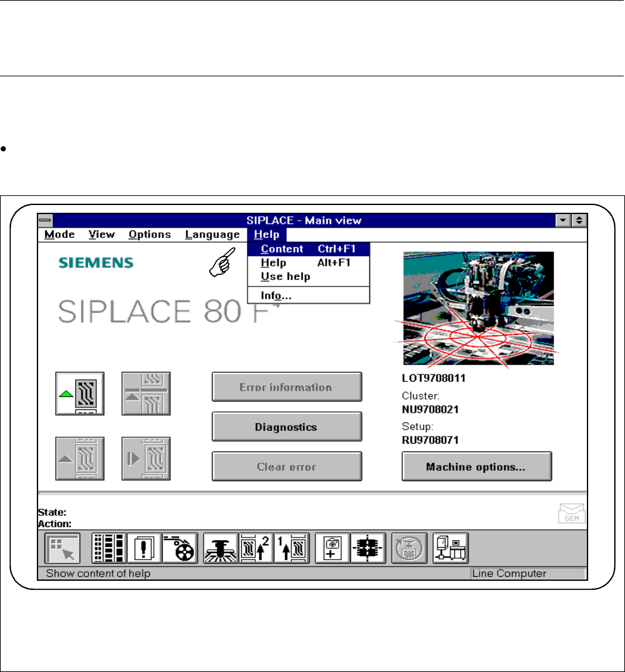This screenshot has height=672, width=625.
Task: Open the camera plus icon in toolbar
Action: point(332,548)
